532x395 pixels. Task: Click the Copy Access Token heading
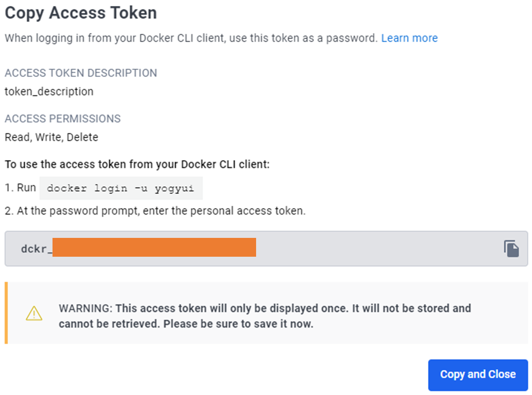[81, 13]
